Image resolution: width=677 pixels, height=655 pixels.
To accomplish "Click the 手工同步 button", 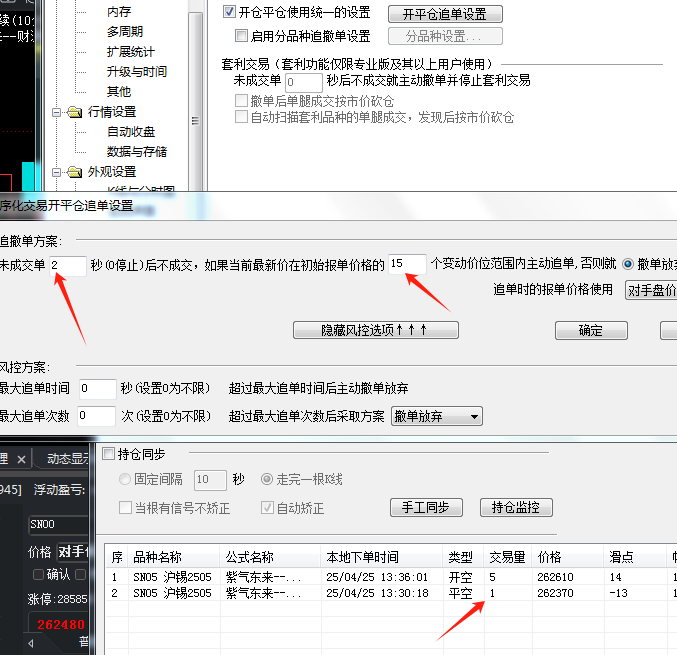I will [426, 507].
